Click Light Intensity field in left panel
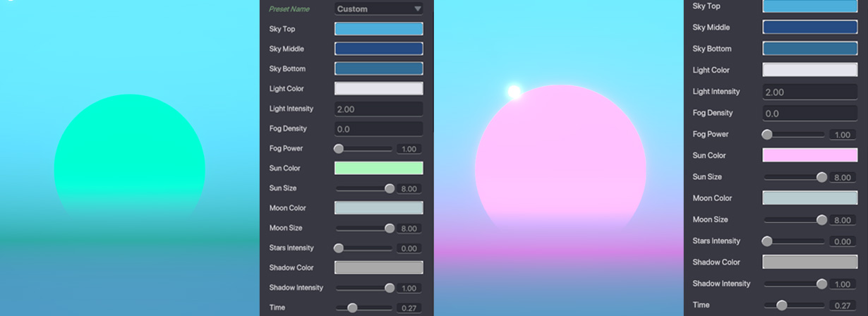The height and width of the screenshot is (316, 868). click(x=378, y=109)
